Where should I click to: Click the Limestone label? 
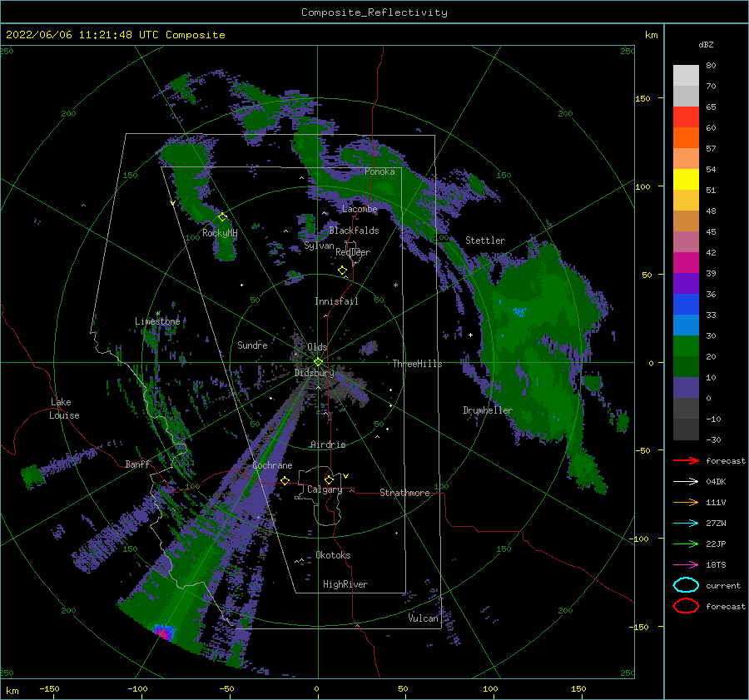click(x=157, y=321)
